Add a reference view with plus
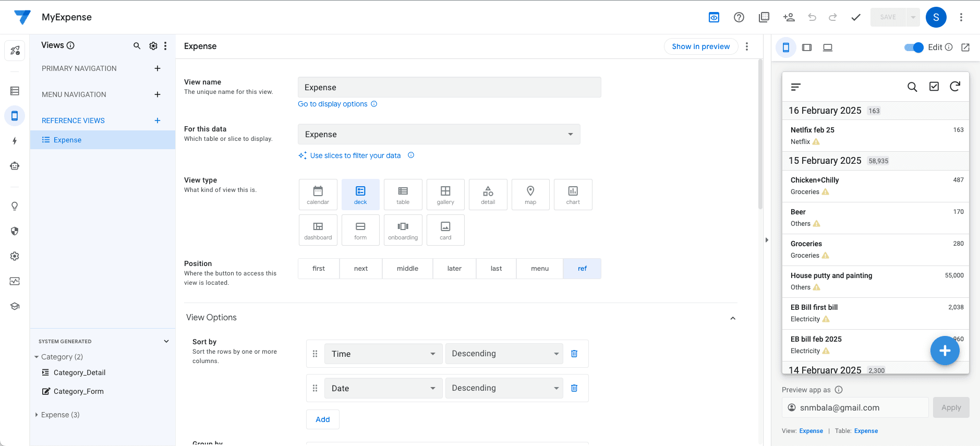Screen dimensions: 980x446 [x=158, y=120]
